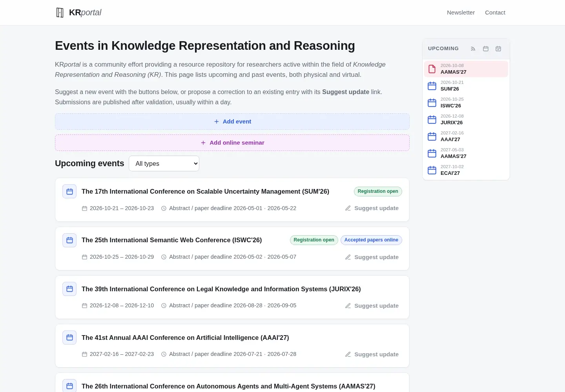This screenshot has width=565, height=392.
Task: Open the AAAI'27 conference title
Action: click(185, 338)
